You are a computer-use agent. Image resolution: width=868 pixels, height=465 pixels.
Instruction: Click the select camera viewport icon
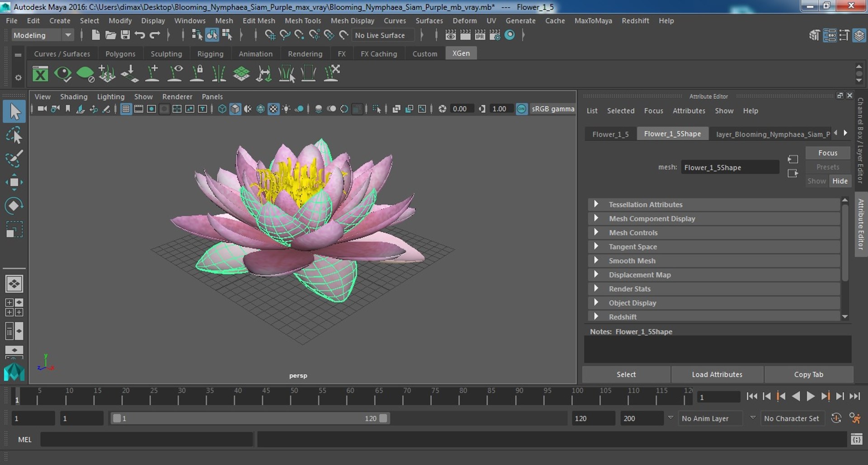pos(42,109)
